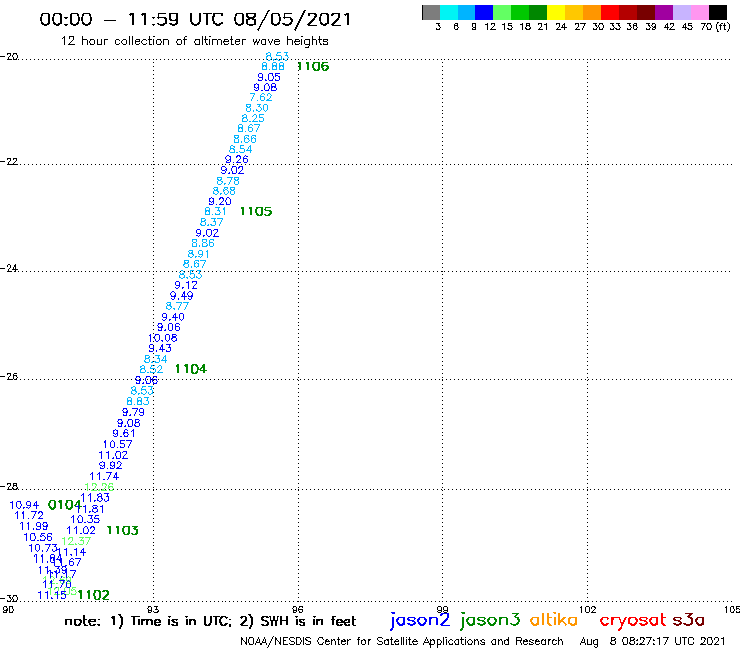This screenshot has height=650, width=740.
Task: Click the longitude axis label '99'
Action: coord(442,609)
